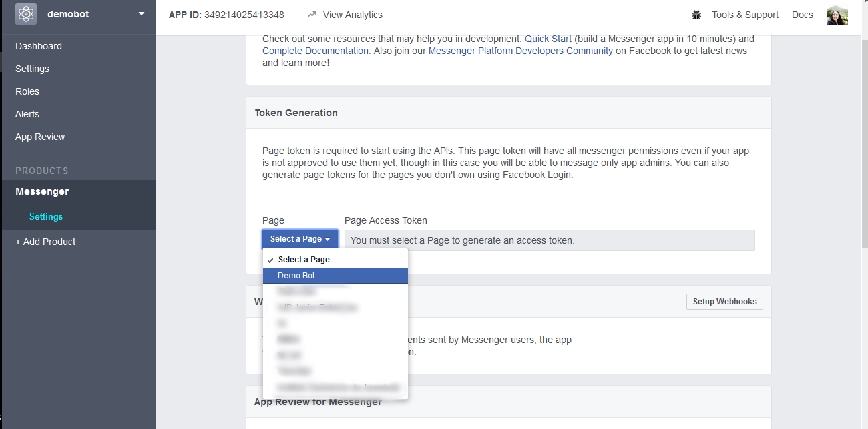Open the Docs link
Image resolution: width=868 pixels, height=429 pixels.
[x=803, y=15]
